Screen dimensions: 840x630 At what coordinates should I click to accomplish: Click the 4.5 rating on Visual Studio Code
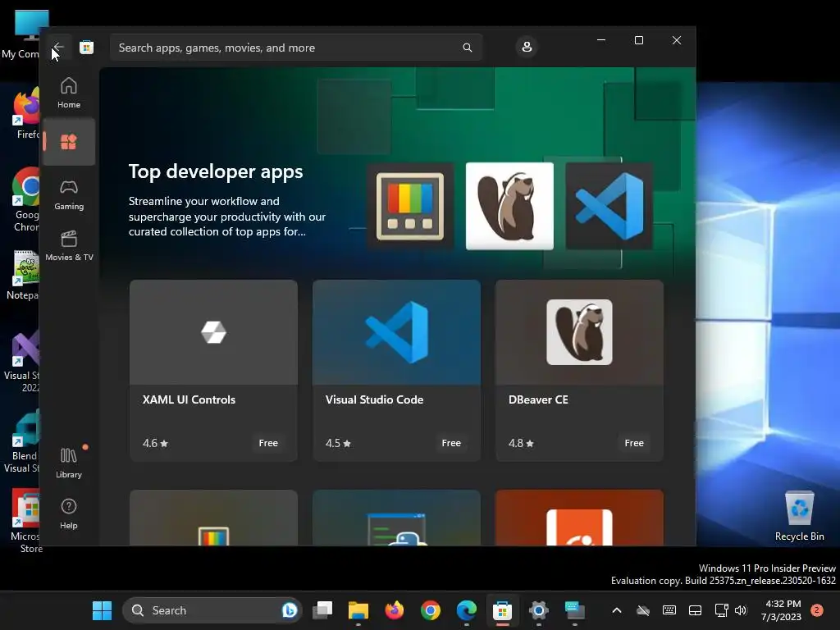338,443
